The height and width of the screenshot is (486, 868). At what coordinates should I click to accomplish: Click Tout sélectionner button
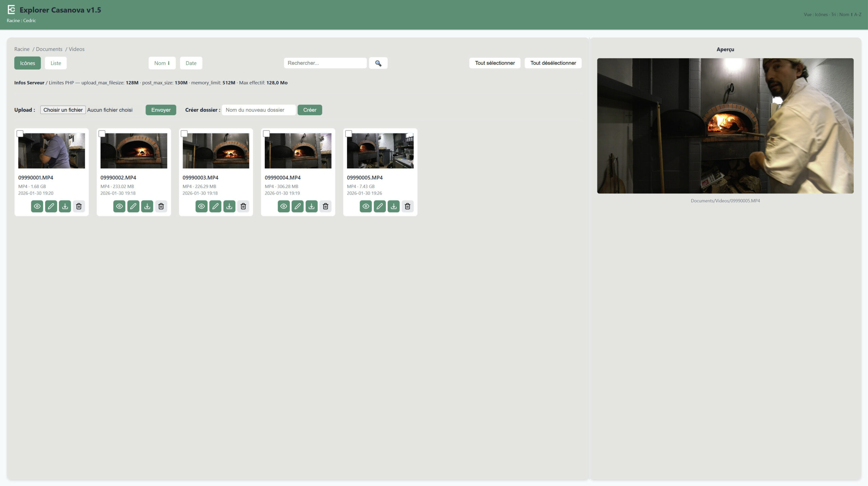point(494,63)
